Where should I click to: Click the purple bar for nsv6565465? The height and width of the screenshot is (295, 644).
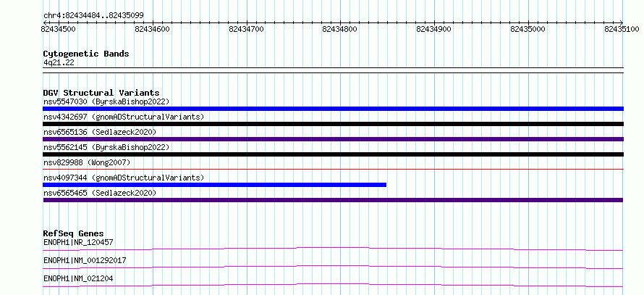pos(333,200)
